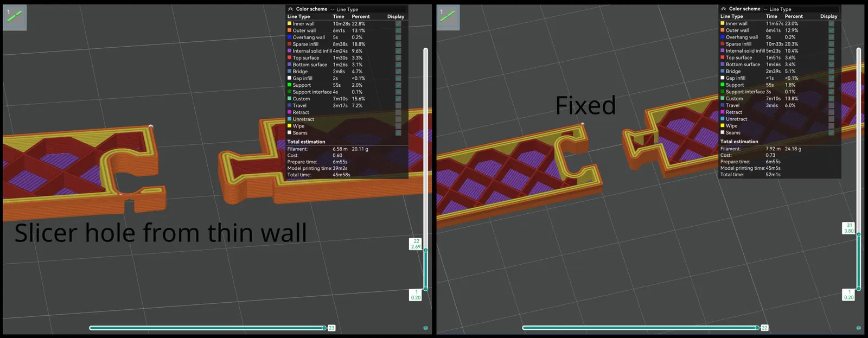Toggle Overhang wall display checkbox in left view
This screenshot has height=338, width=868.
coord(398,37)
